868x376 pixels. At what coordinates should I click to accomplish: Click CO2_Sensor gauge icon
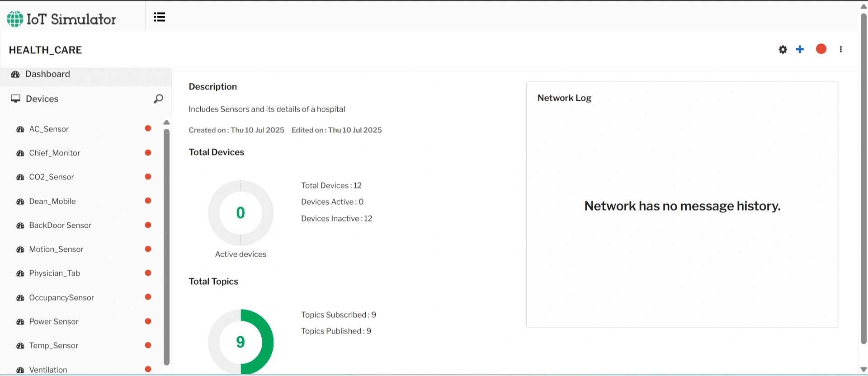[20, 177]
